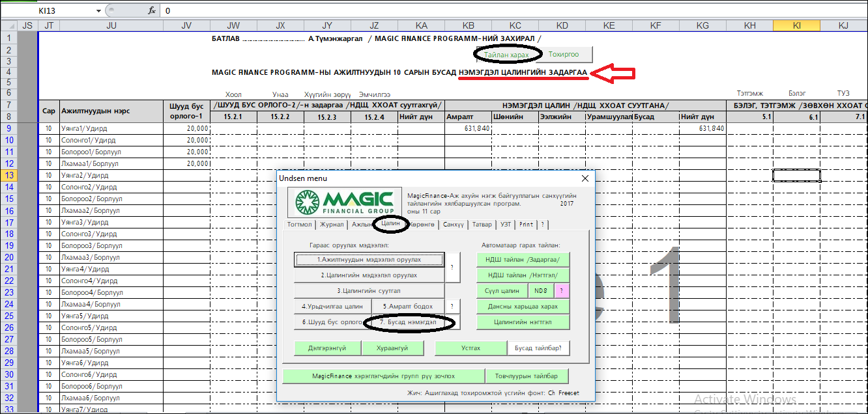Click the MAGIC Financial Group logo
The height and width of the screenshot is (414, 868).
345,202
